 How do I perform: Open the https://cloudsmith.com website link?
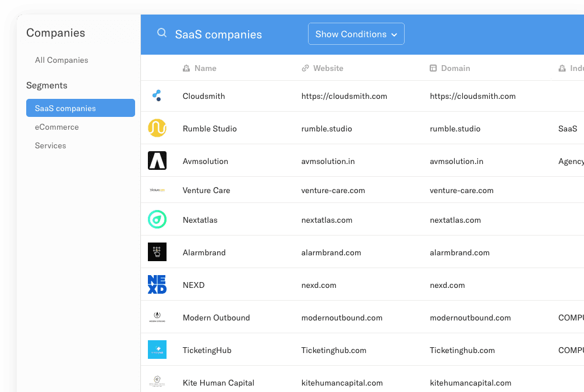pyautogui.click(x=344, y=97)
